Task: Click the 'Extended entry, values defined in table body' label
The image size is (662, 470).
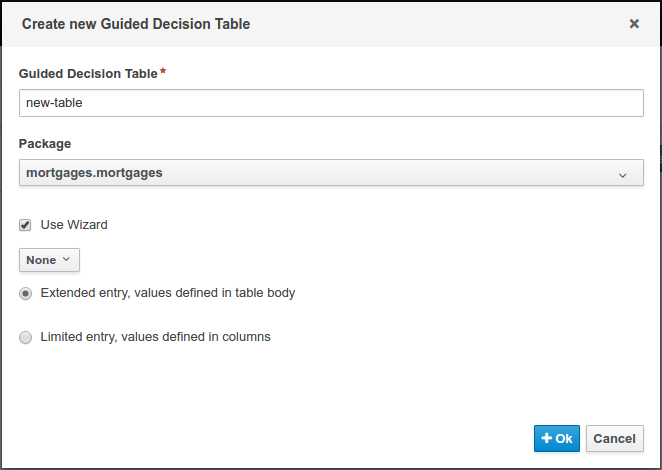Action: (167, 294)
